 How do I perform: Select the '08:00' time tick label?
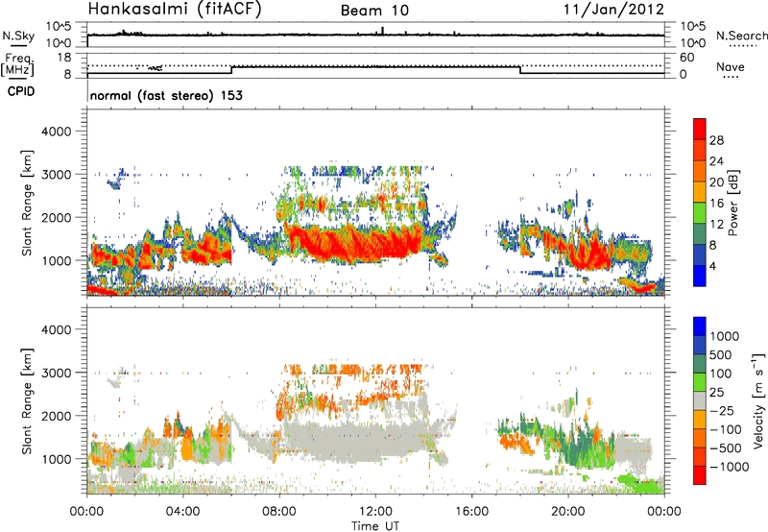[x=279, y=512]
